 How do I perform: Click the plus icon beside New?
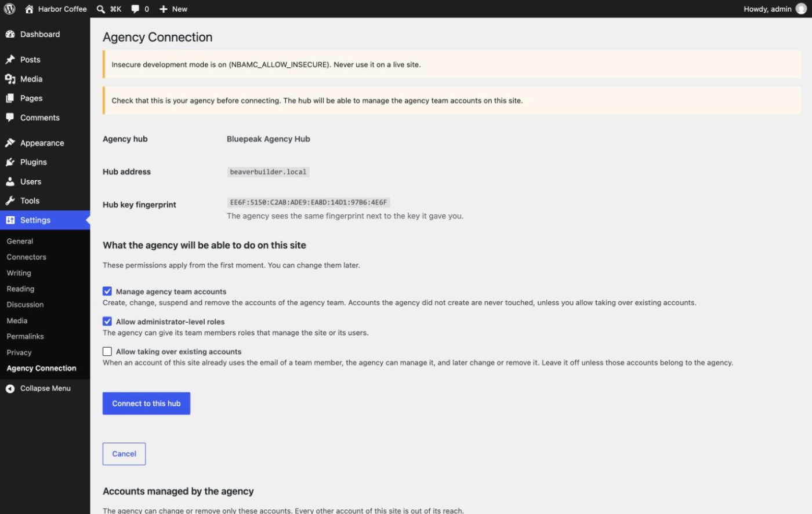164,9
